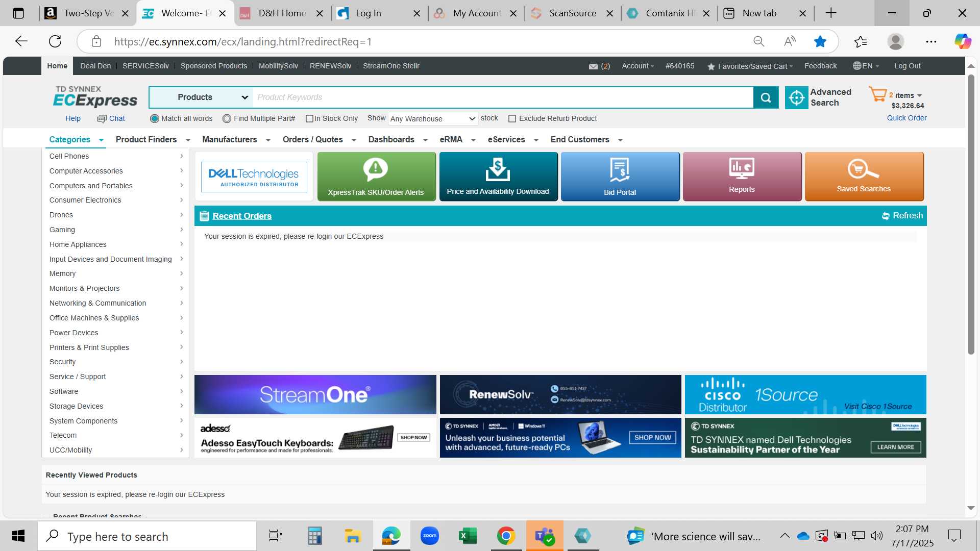
Task: Open the browser favorites list icon
Action: click(861, 41)
